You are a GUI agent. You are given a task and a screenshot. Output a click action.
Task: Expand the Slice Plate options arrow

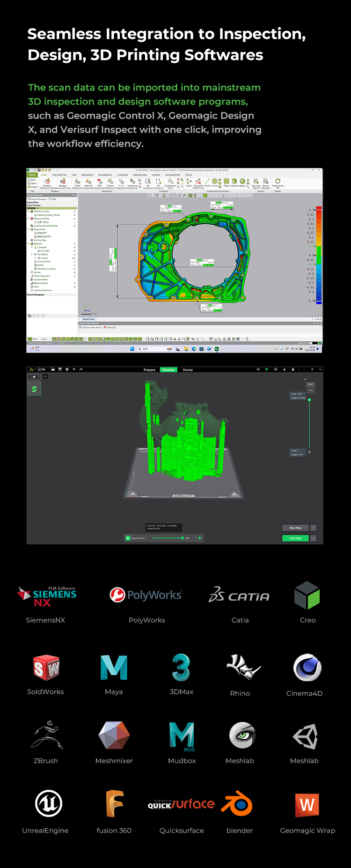(314, 528)
